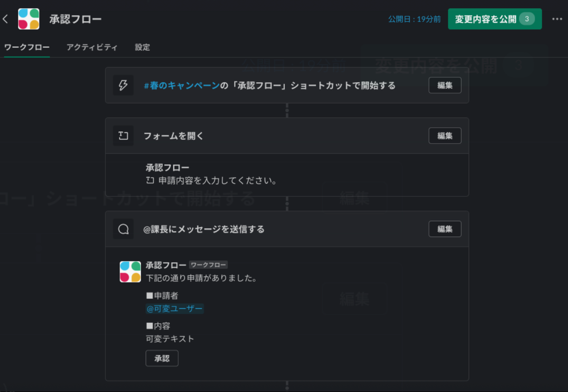Open the 設定 tab
The image size is (568, 392).
pyautogui.click(x=142, y=48)
